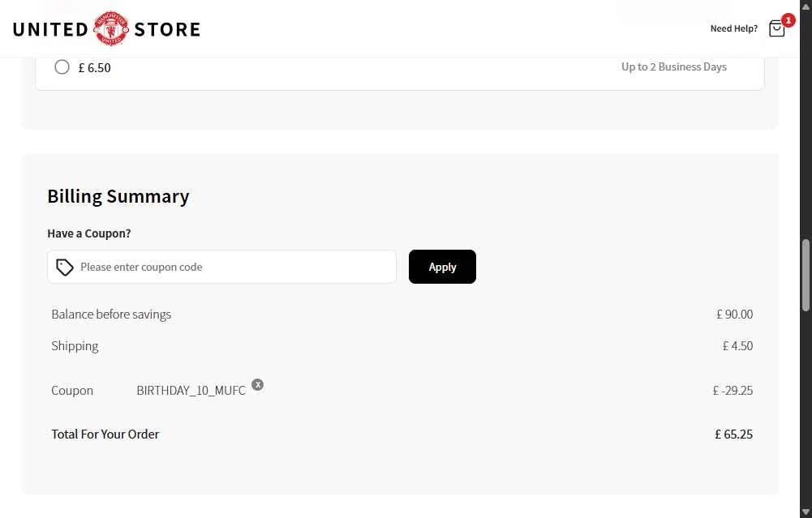
Task: Click the £ 4.50 shipping amount
Action: click(737, 346)
